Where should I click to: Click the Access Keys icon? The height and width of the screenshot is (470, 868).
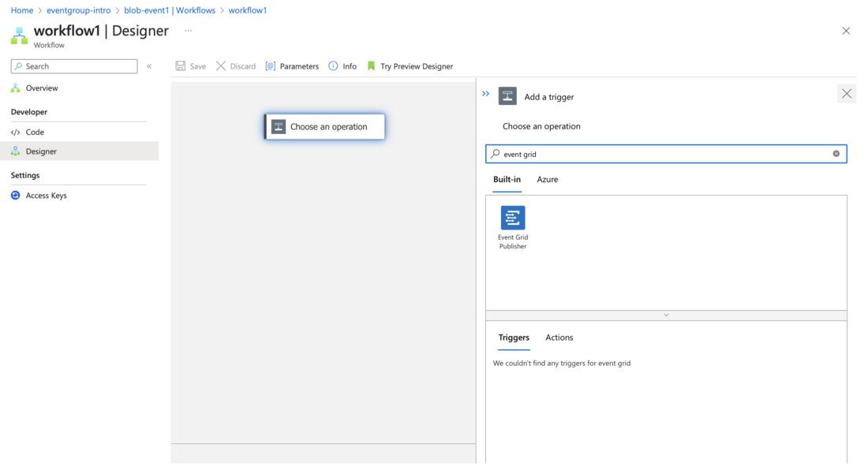(16, 196)
